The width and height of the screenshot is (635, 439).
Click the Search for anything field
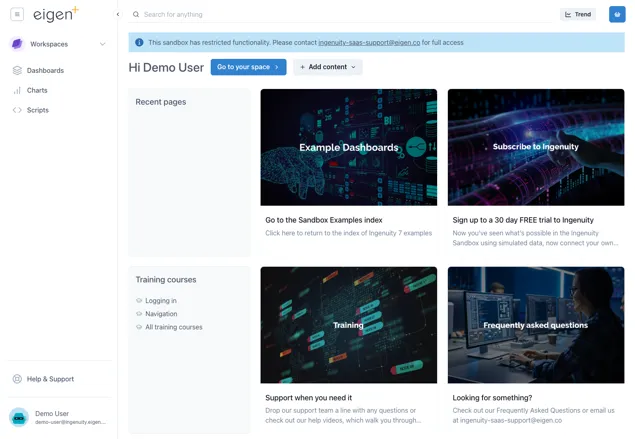(340, 15)
